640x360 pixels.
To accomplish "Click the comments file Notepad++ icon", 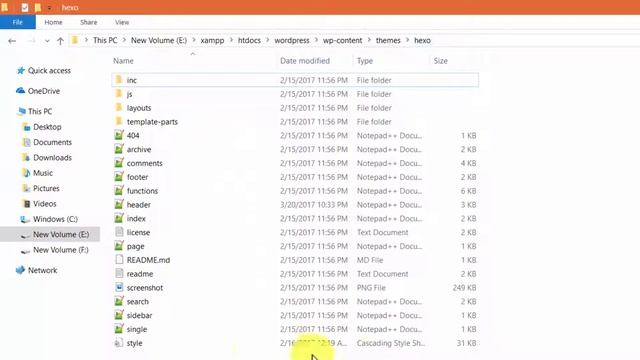I will (x=119, y=163).
